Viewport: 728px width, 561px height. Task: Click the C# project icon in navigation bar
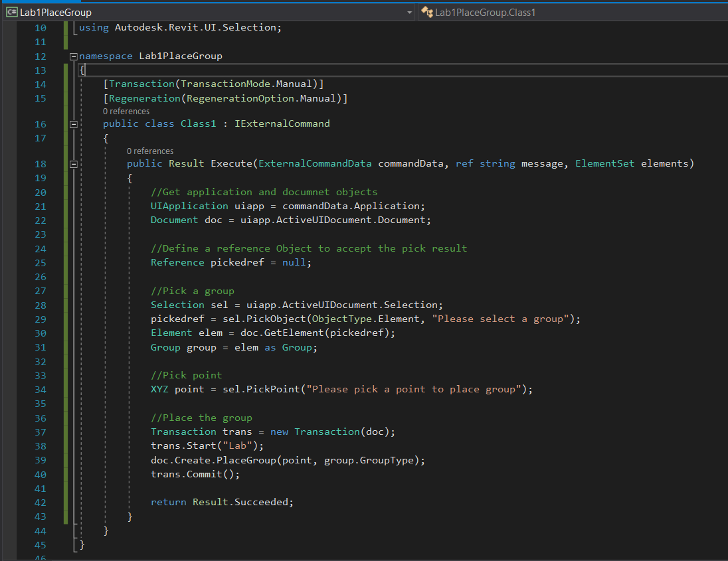(x=11, y=13)
